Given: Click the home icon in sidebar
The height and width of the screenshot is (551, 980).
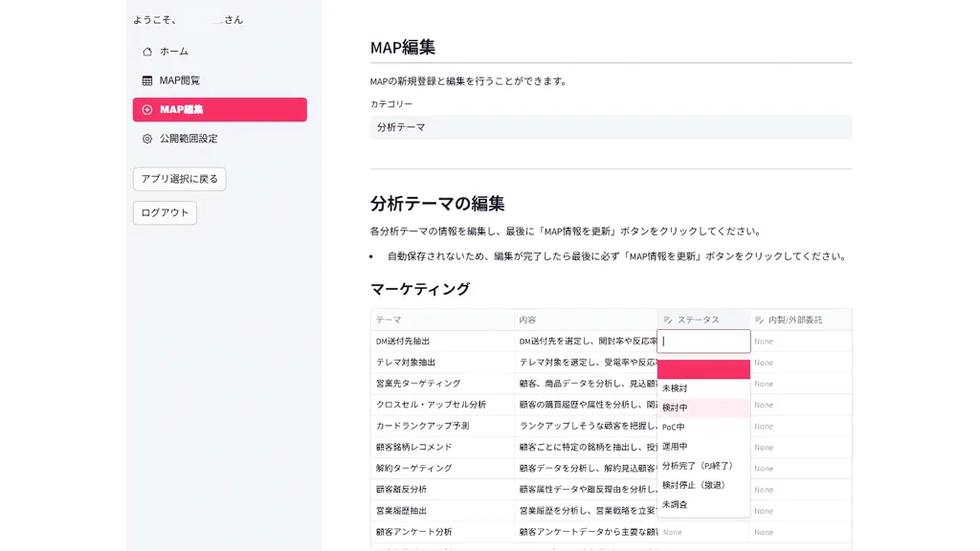Looking at the screenshot, I should pyautogui.click(x=147, y=52).
